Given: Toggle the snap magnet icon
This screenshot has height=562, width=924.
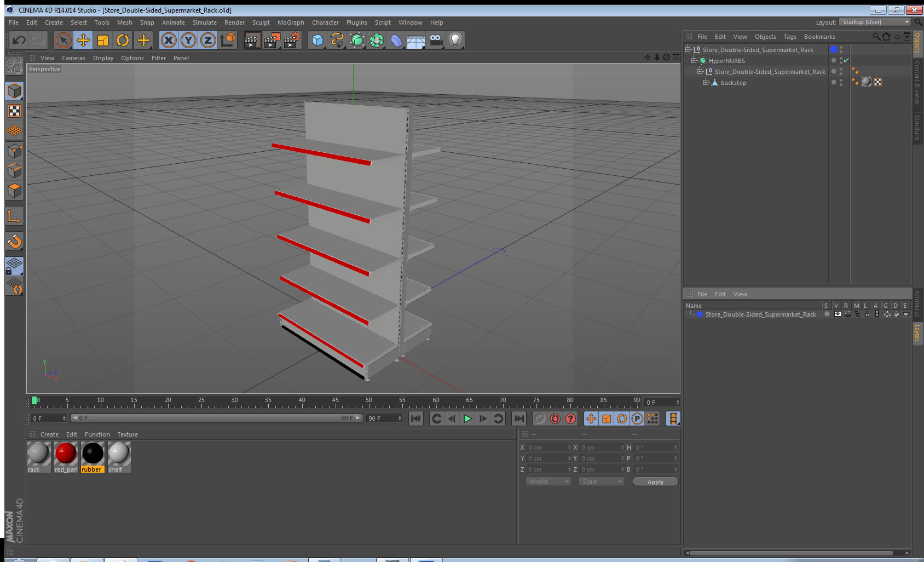Looking at the screenshot, I should click(14, 241).
